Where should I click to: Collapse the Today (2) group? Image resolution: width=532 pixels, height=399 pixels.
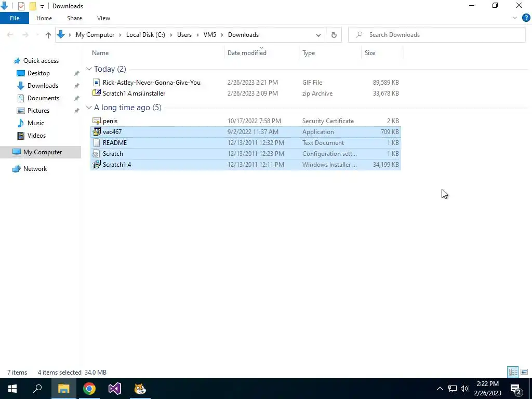89,69
